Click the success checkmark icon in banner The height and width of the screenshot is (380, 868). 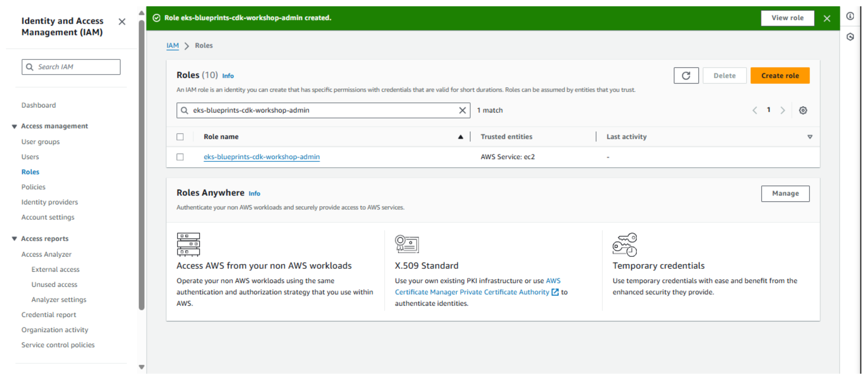click(x=156, y=18)
